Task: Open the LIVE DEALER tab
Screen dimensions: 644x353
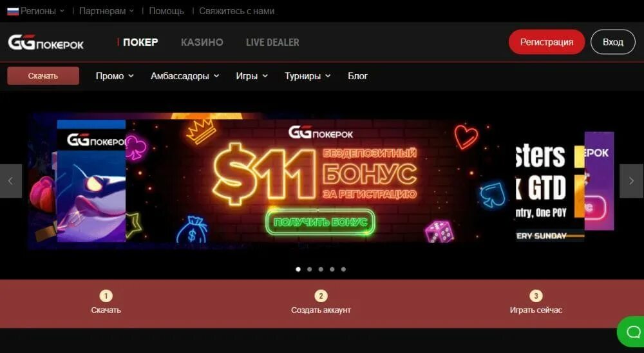Action: (x=272, y=43)
